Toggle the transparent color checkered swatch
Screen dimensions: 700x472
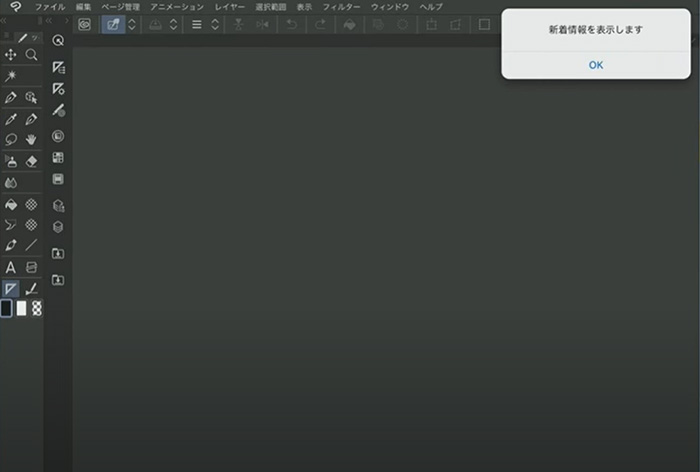pyautogui.click(x=36, y=308)
